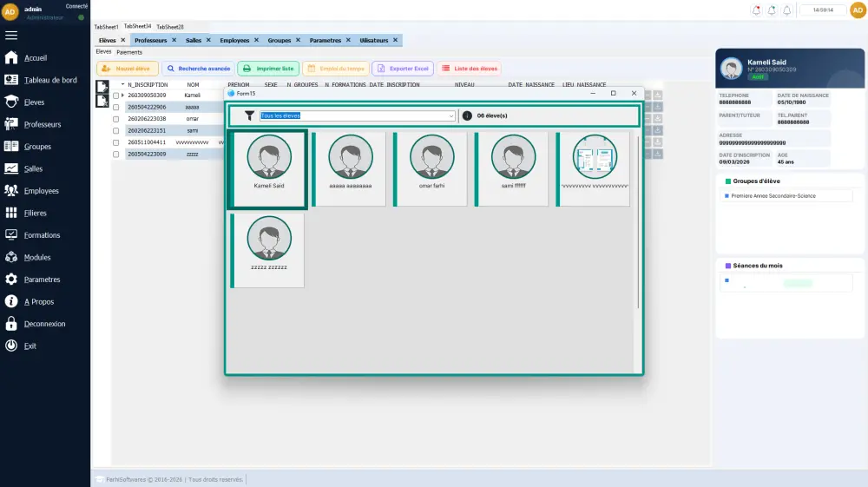Click Imprimer liste button
This screenshot has height=487, width=868.
(x=268, y=69)
